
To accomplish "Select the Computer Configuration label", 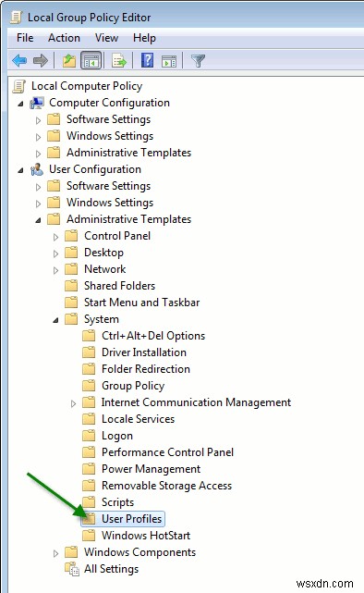I will tap(109, 103).
